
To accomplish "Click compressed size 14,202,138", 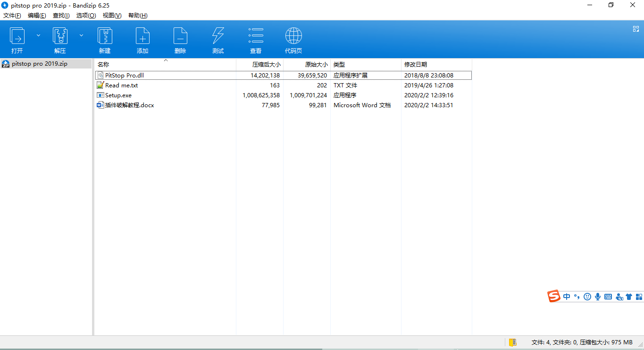I will tap(265, 76).
